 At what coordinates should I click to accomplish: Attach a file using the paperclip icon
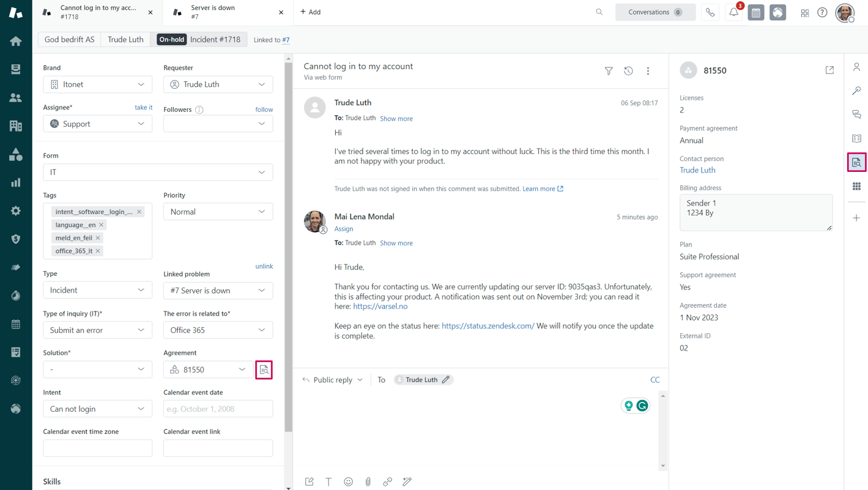[x=368, y=481]
